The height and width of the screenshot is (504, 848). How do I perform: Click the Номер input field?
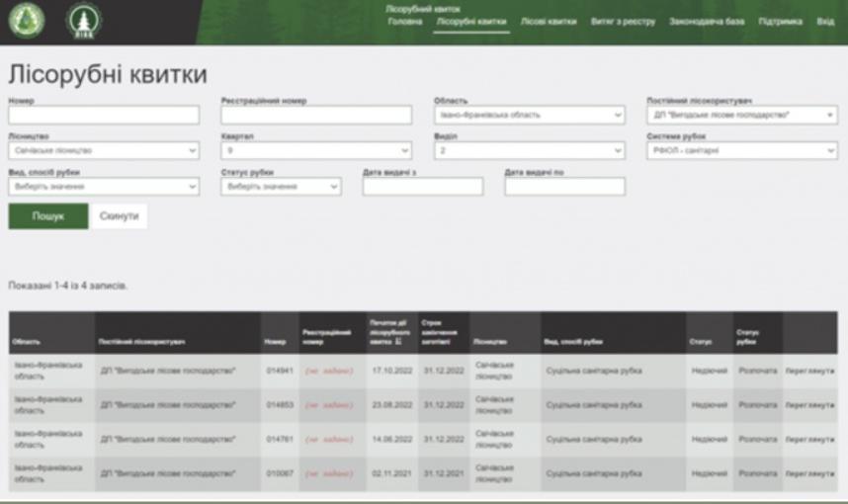click(104, 116)
